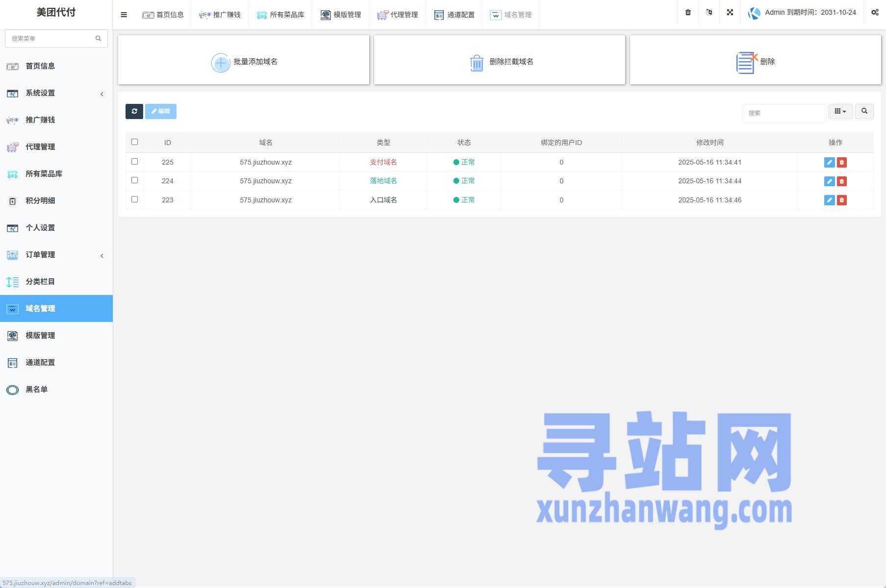Click the 落地域名 type cell
Screen dimensions: 886x588
point(383,181)
